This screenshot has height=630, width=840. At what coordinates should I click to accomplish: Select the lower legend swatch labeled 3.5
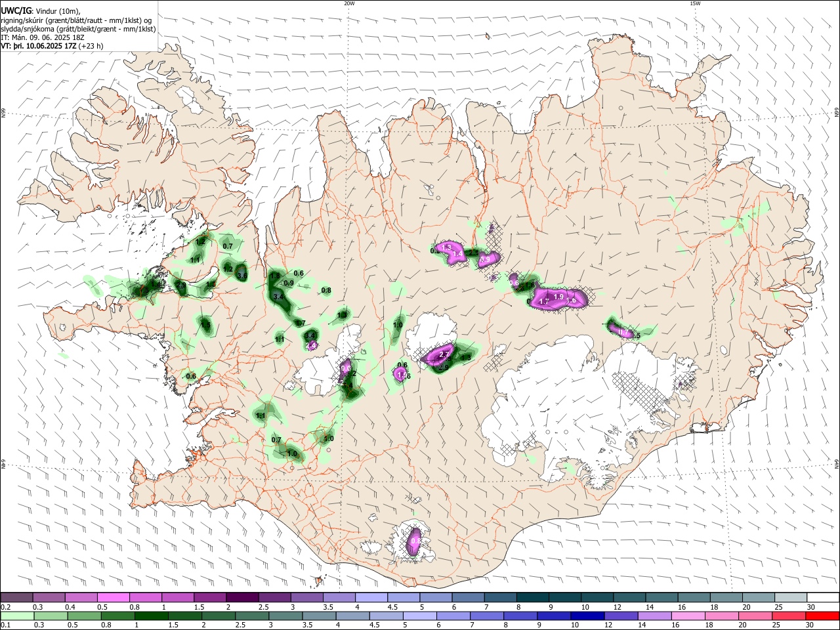click(320, 616)
